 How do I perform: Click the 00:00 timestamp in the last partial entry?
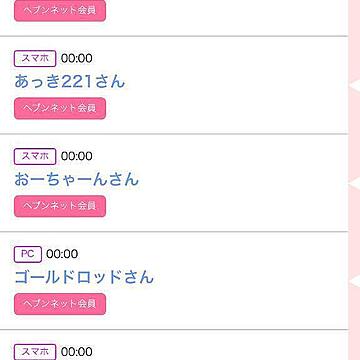(77, 352)
